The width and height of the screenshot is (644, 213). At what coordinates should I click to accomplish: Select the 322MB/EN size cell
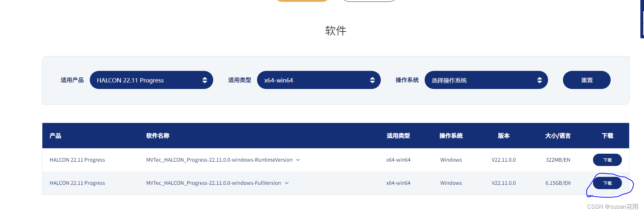(558, 160)
